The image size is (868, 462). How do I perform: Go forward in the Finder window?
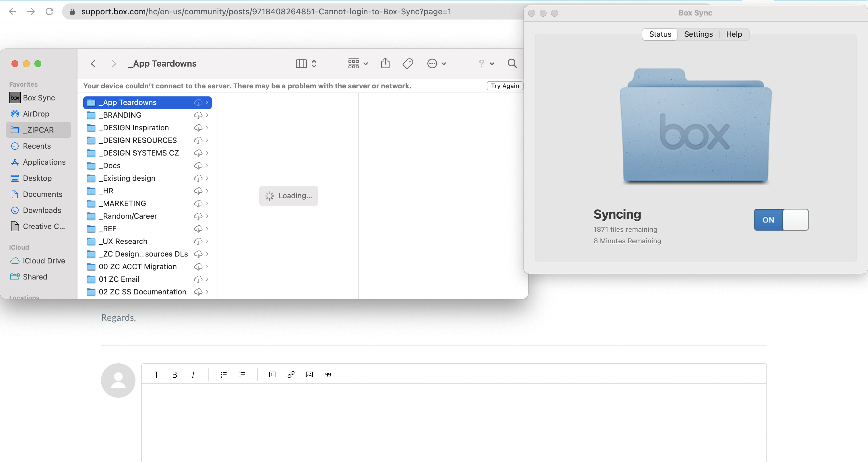pos(114,63)
